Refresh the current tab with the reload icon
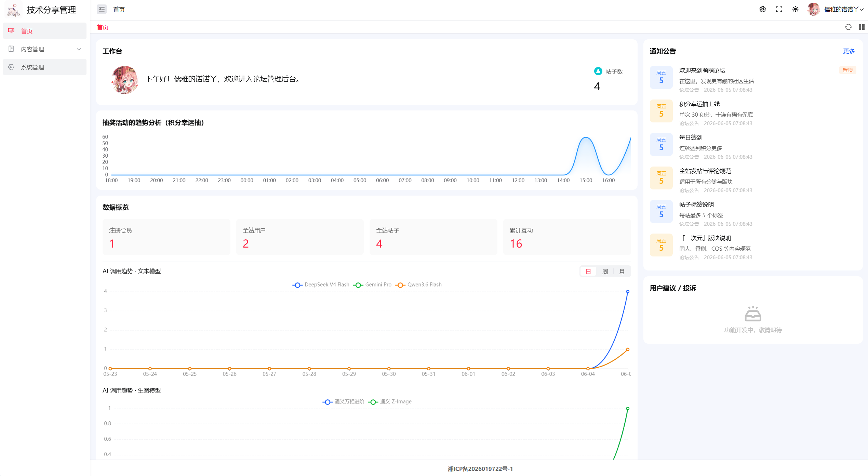868x476 pixels. click(x=848, y=27)
